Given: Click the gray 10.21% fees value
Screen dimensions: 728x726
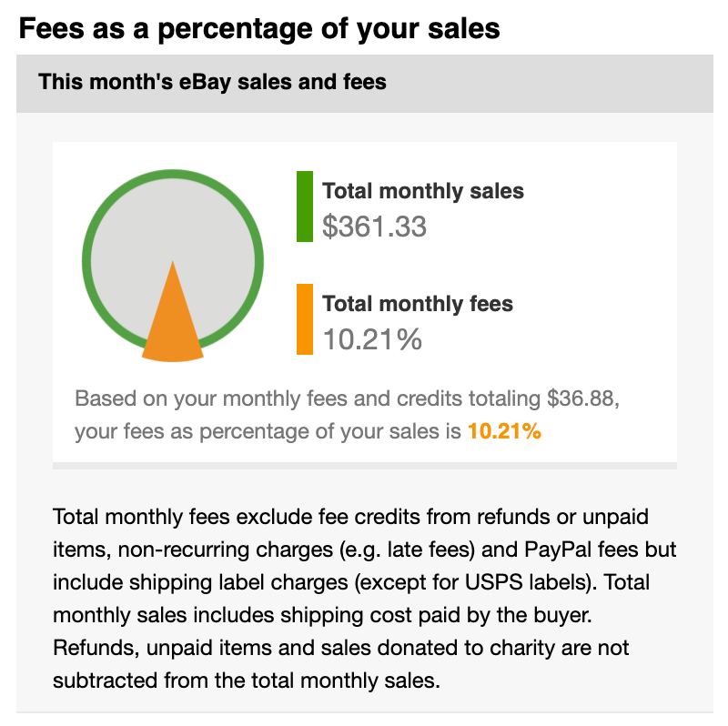Looking at the screenshot, I should pyautogui.click(x=372, y=339).
